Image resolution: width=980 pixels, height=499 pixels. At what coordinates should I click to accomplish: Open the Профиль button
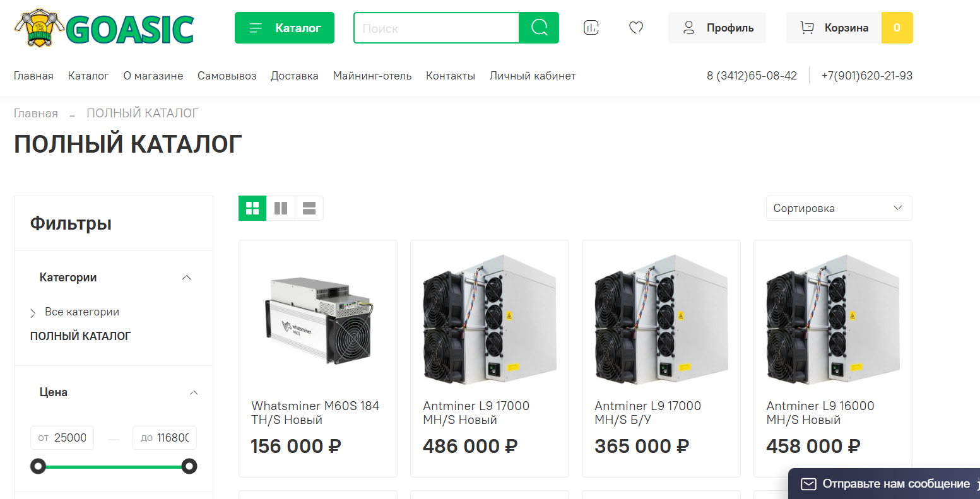717,28
